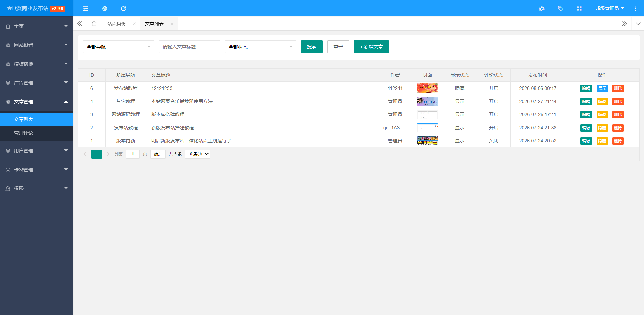Screen dimensions: 644x315
Task: Click the page number jump input
Action: pyautogui.click(x=133, y=154)
